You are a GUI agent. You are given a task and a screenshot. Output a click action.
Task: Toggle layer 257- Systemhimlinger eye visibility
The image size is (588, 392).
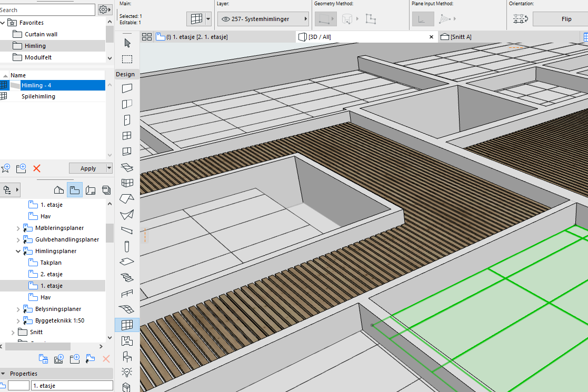pos(225,19)
